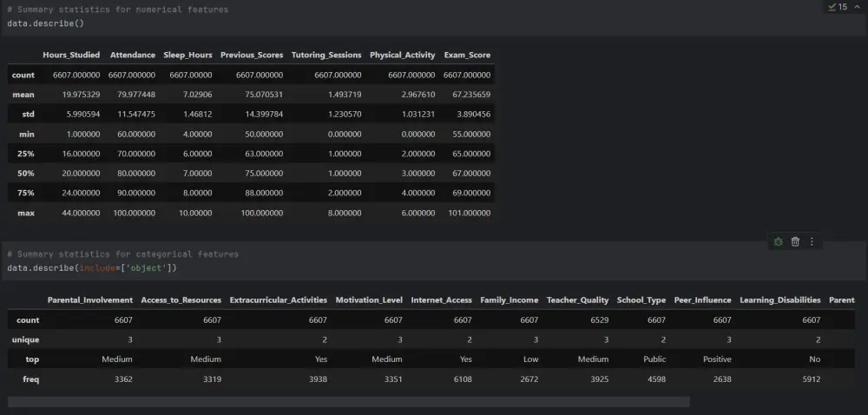
Task: Select the 'unique' row label in the categorical table
Action: coord(23,339)
